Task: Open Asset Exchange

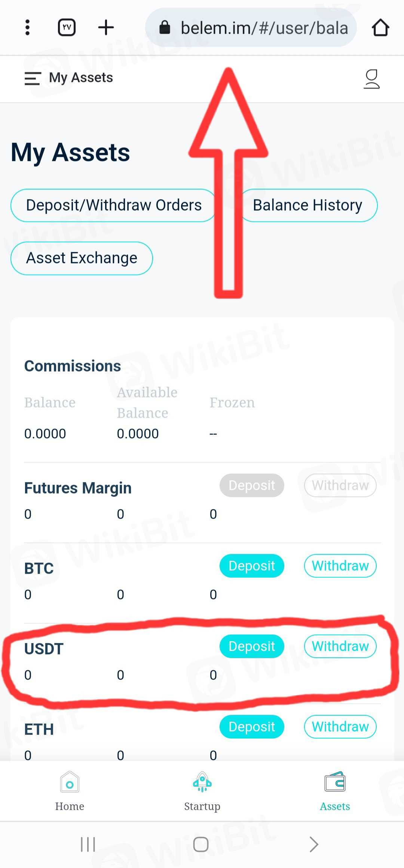Action: coord(82,258)
